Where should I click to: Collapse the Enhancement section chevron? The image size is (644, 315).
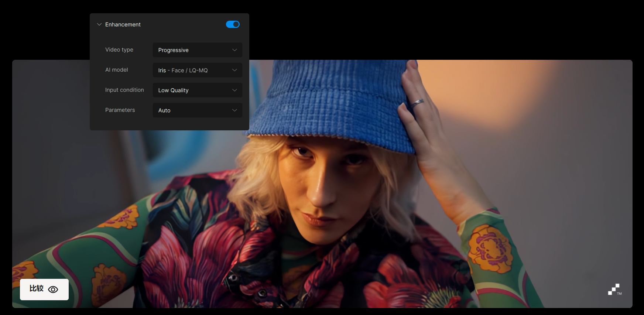coord(99,24)
